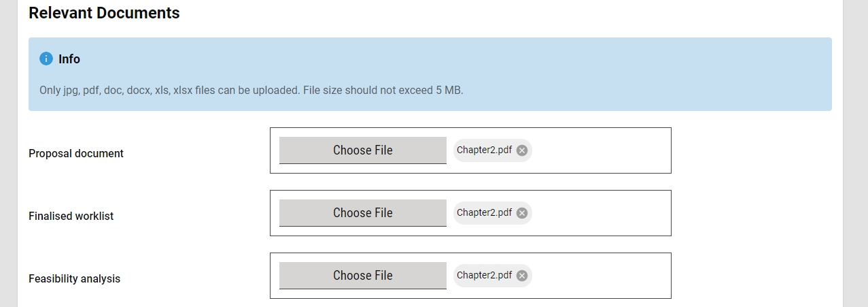The width and height of the screenshot is (868, 307).
Task: Click the Finalised worklist field label
Action: pyautogui.click(x=71, y=216)
